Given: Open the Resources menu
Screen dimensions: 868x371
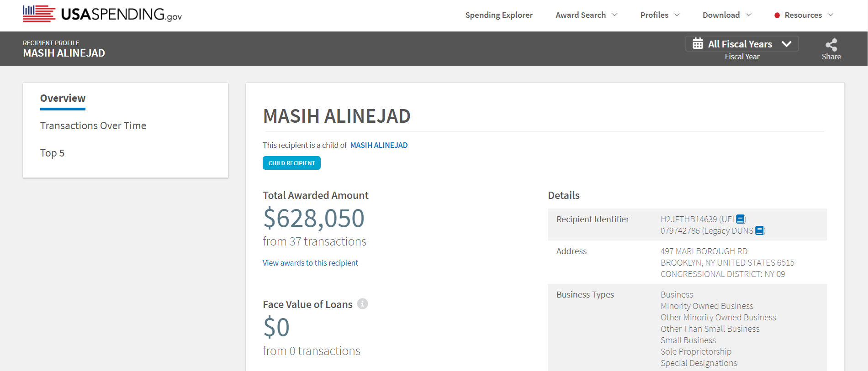Looking at the screenshot, I should pyautogui.click(x=809, y=15).
